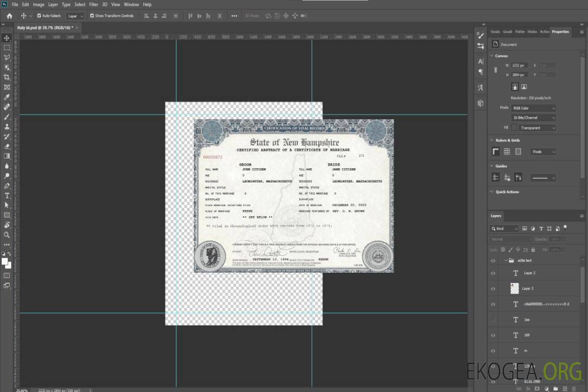
Task: Open the guide line style dropdown
Action: [x=543, y=178]
